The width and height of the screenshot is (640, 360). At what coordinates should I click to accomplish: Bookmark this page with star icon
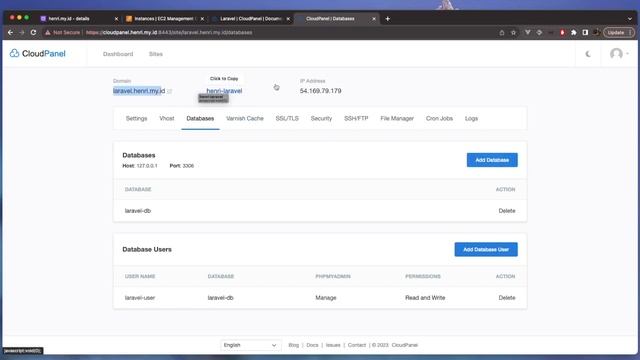[x=513, y=32]
